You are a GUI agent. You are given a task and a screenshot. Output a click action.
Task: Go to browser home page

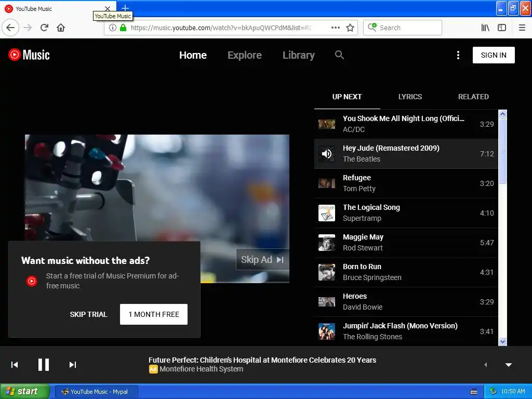[x=61, y=28]
